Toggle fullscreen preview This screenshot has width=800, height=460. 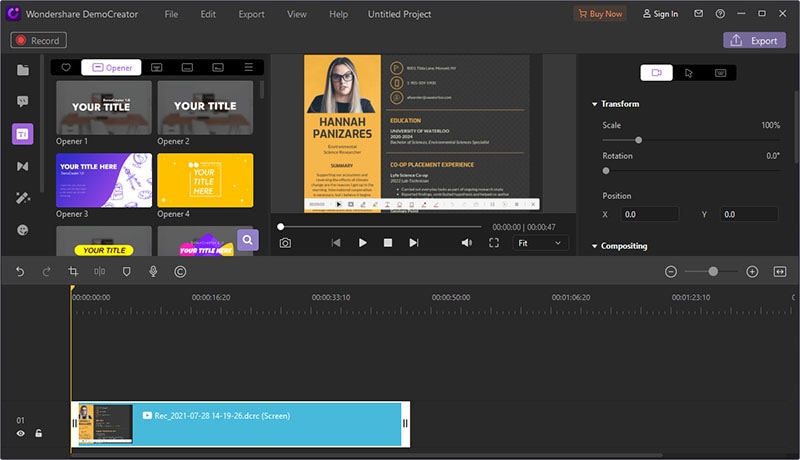[494, 243]
